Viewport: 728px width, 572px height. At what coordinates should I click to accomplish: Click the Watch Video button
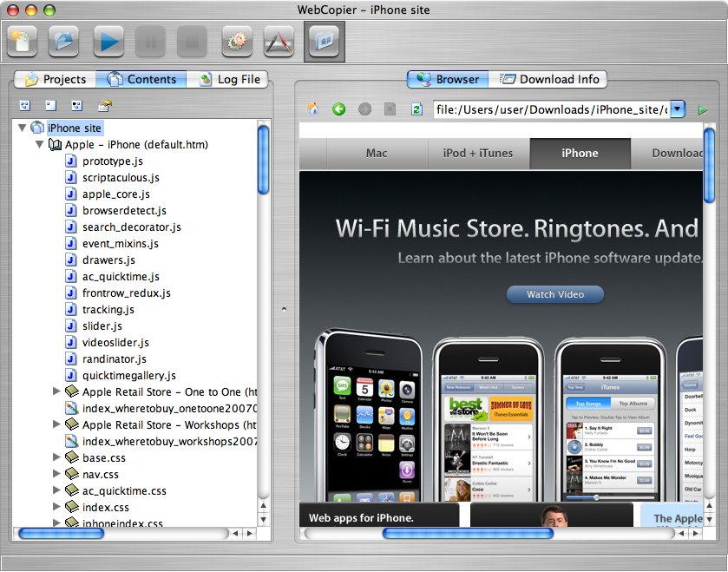coord(555,294)
